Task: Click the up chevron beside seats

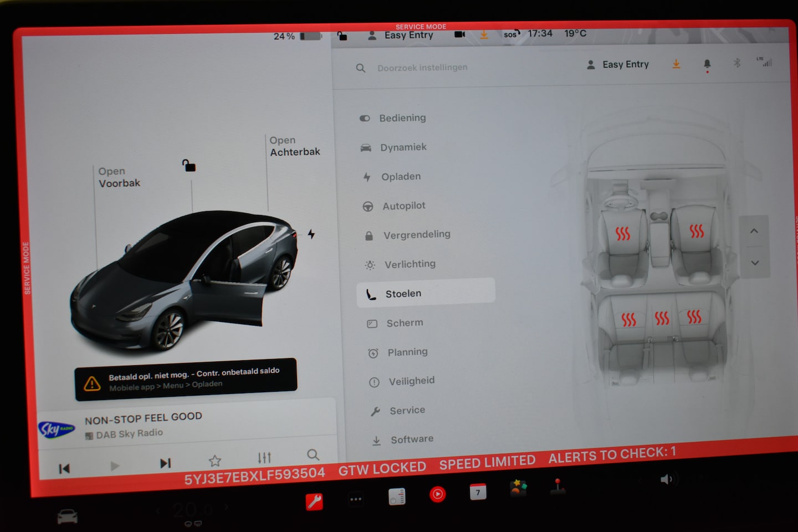Action: (754, 231)
